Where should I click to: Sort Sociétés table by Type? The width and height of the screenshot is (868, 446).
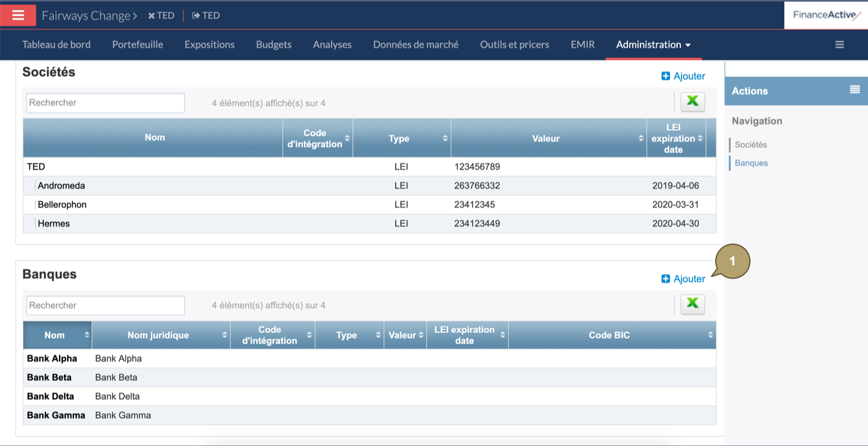(x=402, y=138)
